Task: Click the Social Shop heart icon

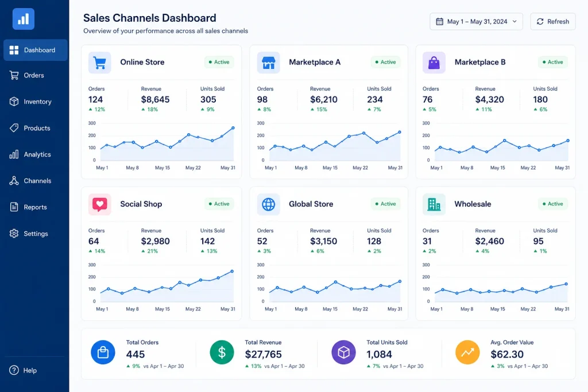Action: (x=100, y=204)
